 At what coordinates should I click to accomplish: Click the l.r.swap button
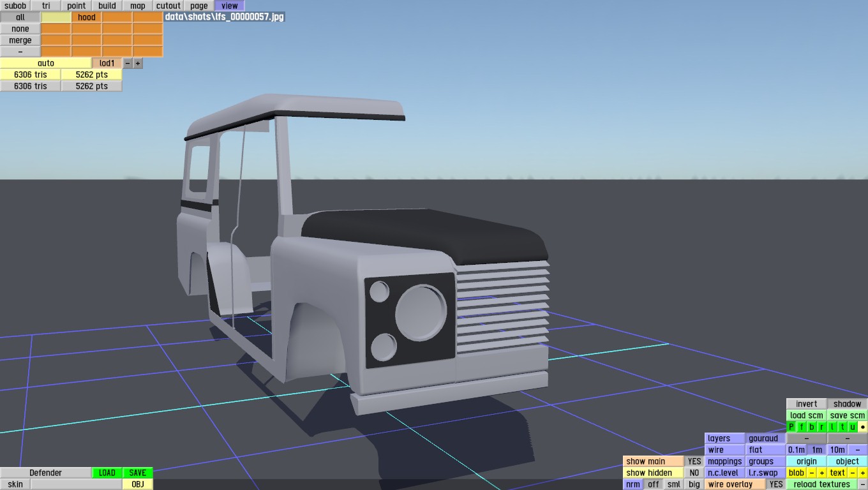click(x=766, y=473)
